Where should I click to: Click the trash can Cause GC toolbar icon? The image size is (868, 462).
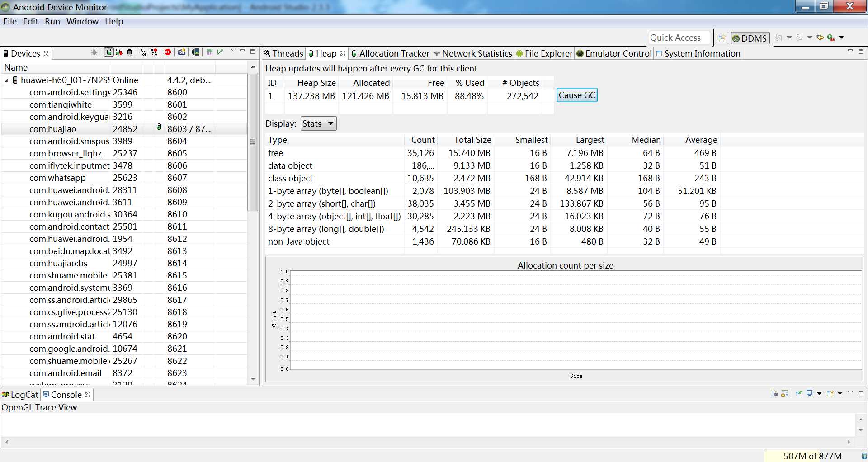point(130,52)
